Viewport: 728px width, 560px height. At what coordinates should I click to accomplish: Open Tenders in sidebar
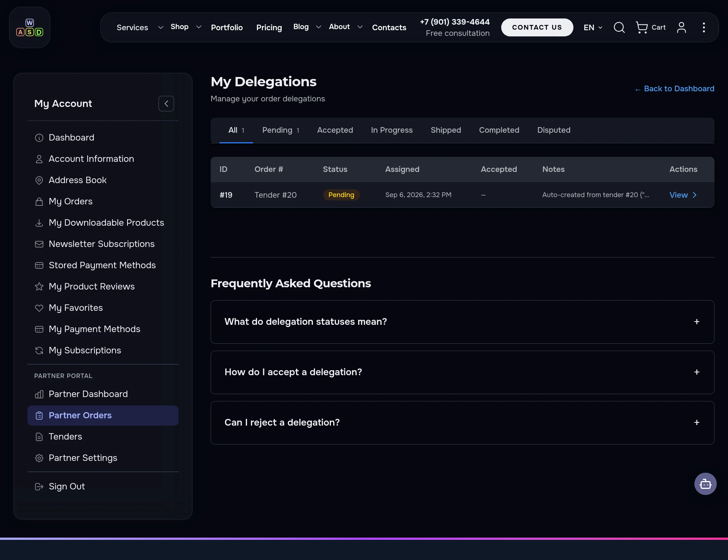[103, 437]
